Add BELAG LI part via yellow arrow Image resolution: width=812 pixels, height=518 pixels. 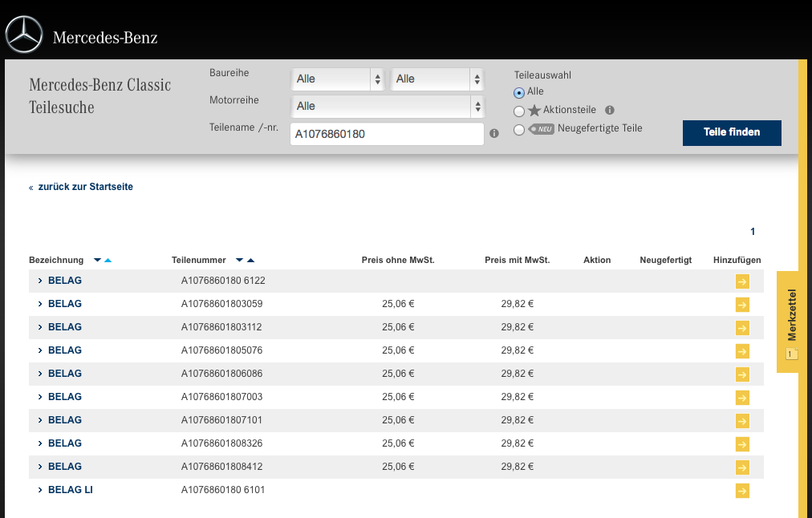(x=742, y=491)
